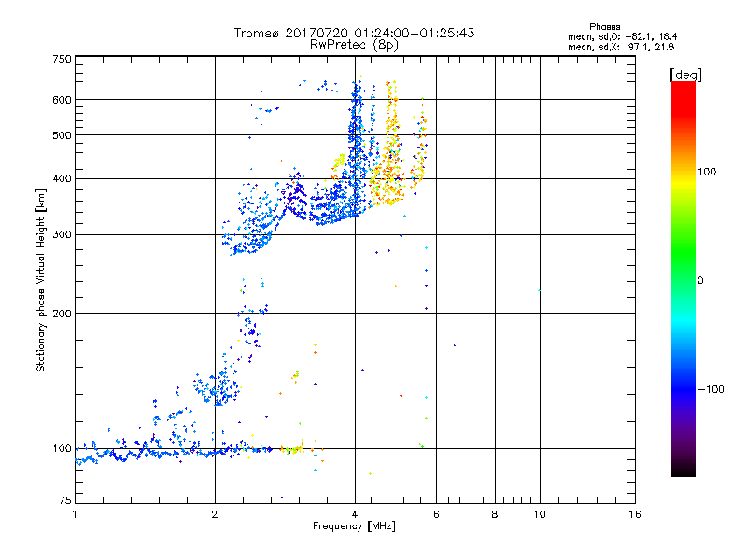Click the "Phases" header text
Screen dimensions: 747x560
coord(604,27)
